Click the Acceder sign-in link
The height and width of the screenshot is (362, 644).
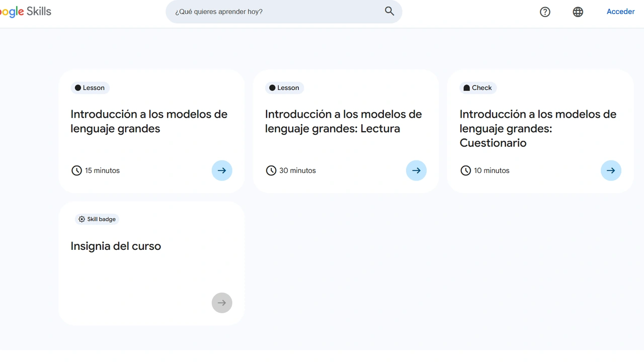(x=620, y=12)
